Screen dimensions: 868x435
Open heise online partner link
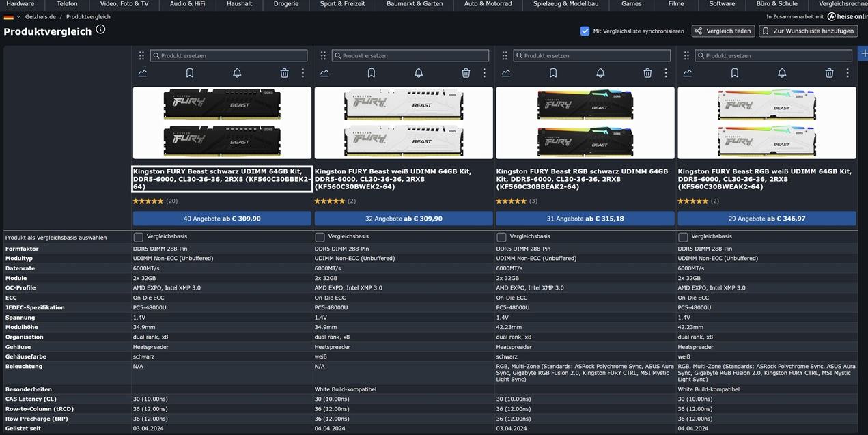[848, 16]
